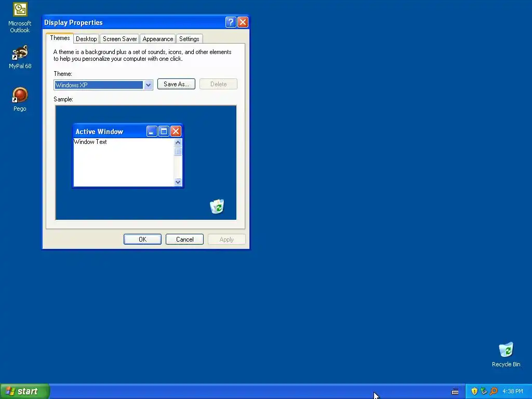
Task: Click the sample Active Window close icon
Action: (176, 131)
